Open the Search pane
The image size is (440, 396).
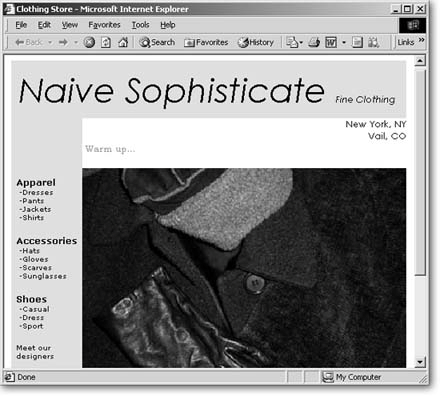[157, 42]
